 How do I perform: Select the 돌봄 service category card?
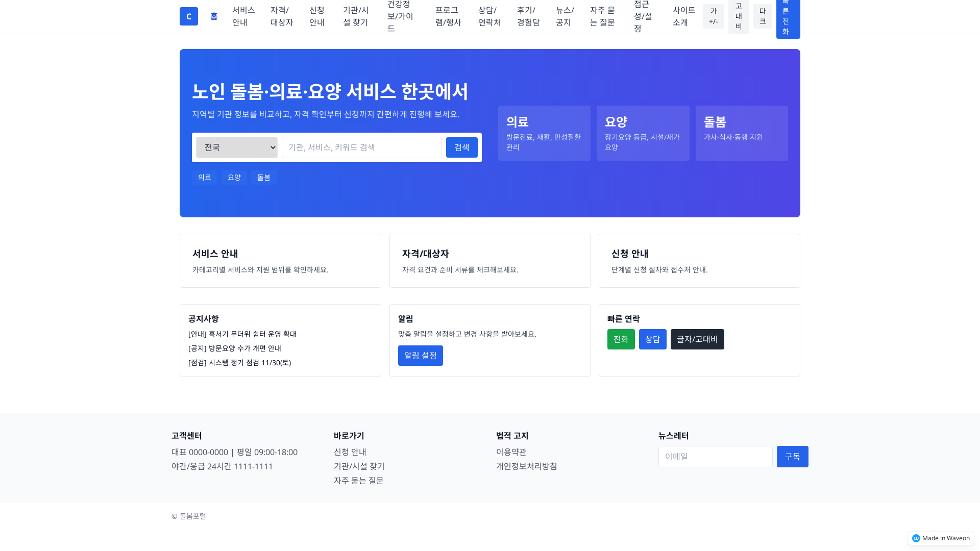click(x=741, y=133)
